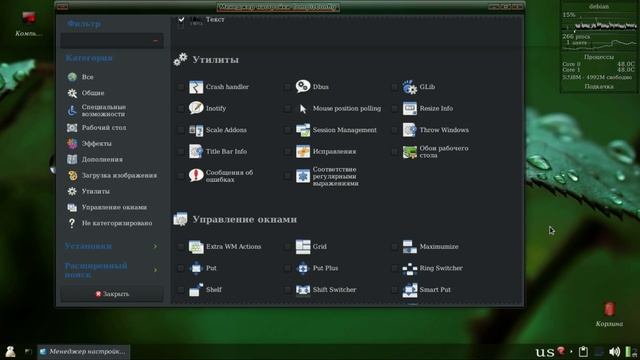
Task: Click the Подкачка label in system monitor
Action: tap(599, 86)
